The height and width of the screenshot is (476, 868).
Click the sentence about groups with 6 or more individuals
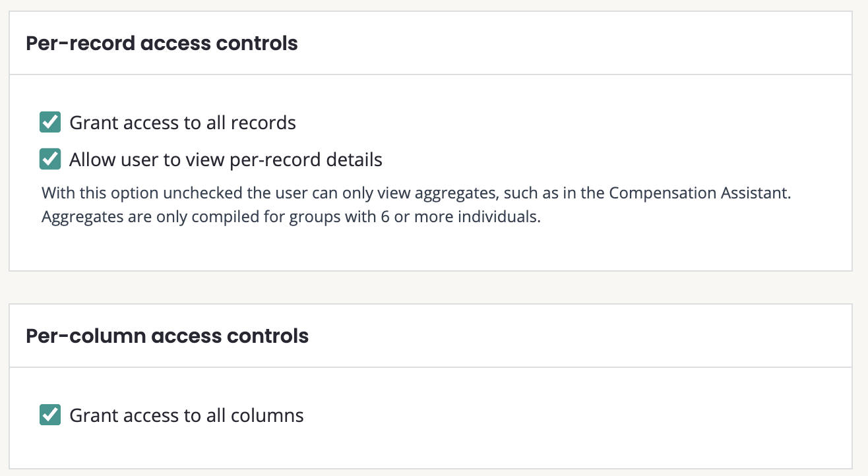(291, 217)
